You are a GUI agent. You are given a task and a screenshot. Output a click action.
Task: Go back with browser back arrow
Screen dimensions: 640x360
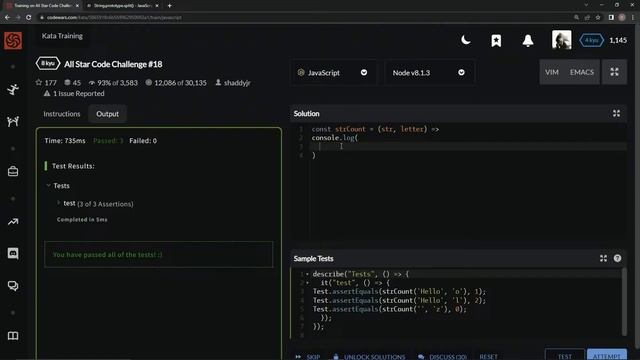click(x=7, y=18)
